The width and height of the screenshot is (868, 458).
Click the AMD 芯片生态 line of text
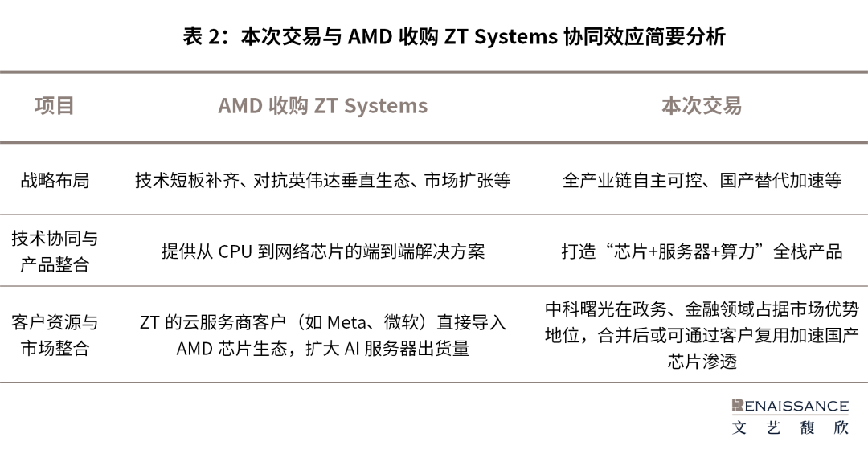[x=323, y=349]
